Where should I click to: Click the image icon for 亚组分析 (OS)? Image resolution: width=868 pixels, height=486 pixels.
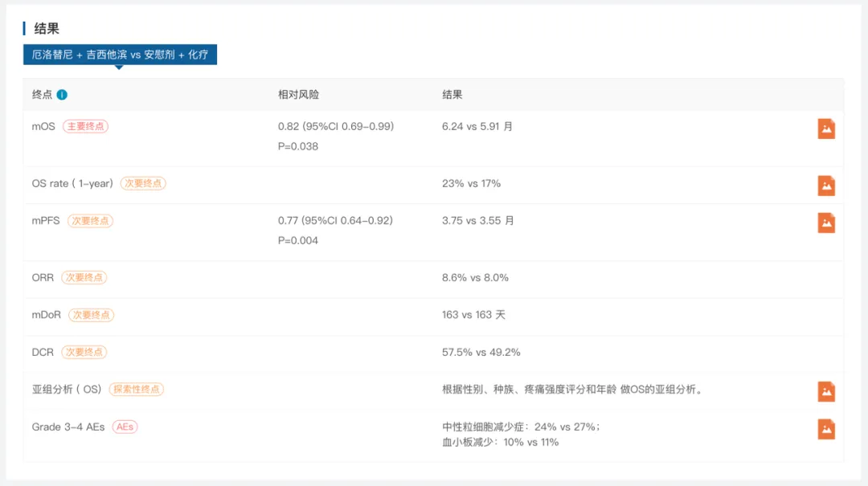pos(826,391)
